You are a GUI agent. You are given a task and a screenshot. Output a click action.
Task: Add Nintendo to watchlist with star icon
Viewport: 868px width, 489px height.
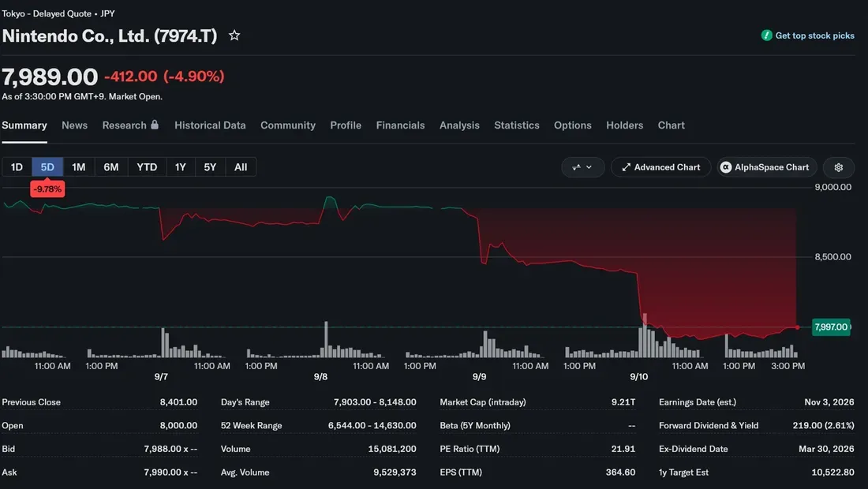click(x=234, y=35)
